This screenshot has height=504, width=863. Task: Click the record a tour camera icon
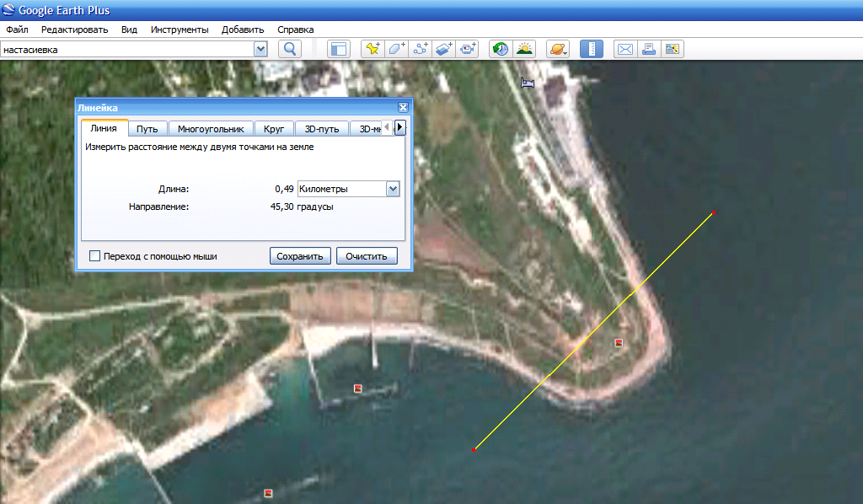click(467, 49)
